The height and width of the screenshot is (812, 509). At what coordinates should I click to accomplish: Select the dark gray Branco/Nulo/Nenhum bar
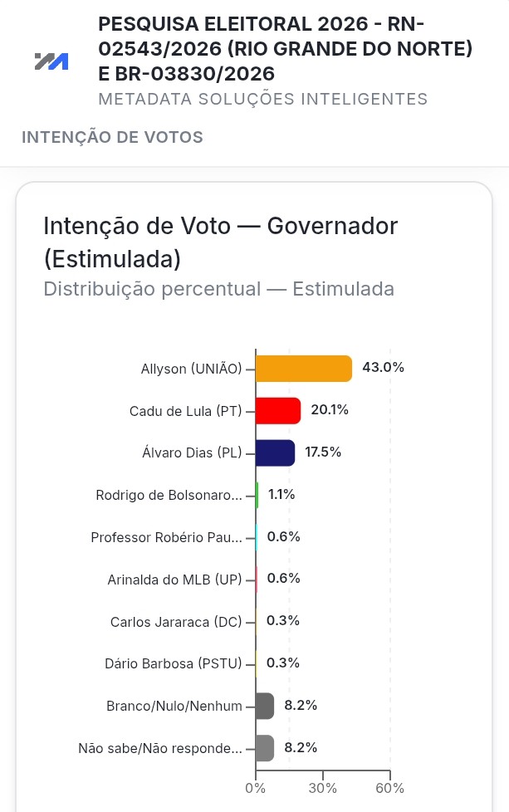point(265,706)
